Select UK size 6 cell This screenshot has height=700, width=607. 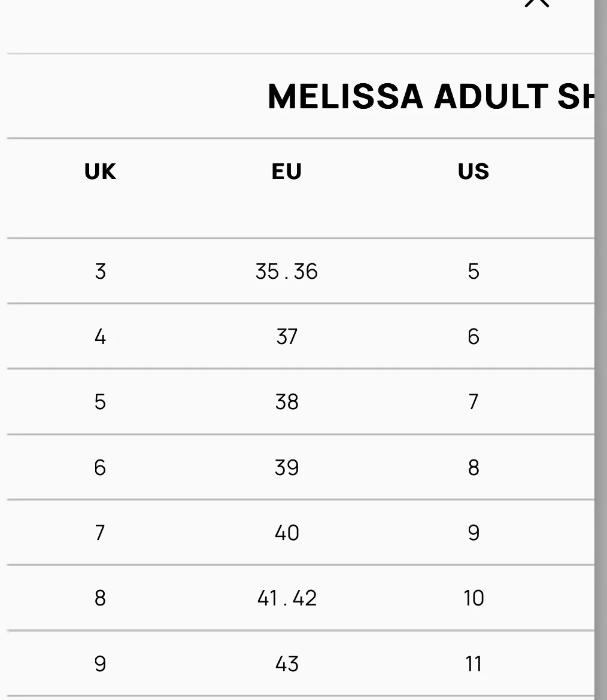[x=100, y=467]
